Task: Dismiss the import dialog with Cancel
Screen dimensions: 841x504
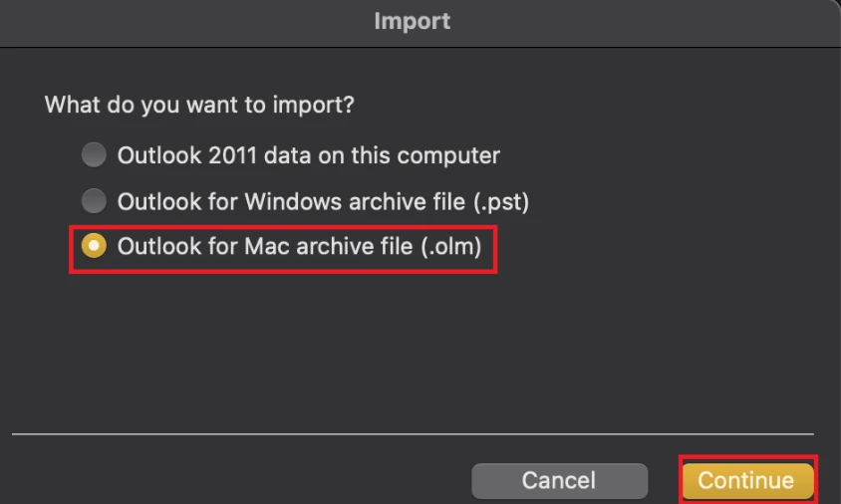Action: point(559,480)
